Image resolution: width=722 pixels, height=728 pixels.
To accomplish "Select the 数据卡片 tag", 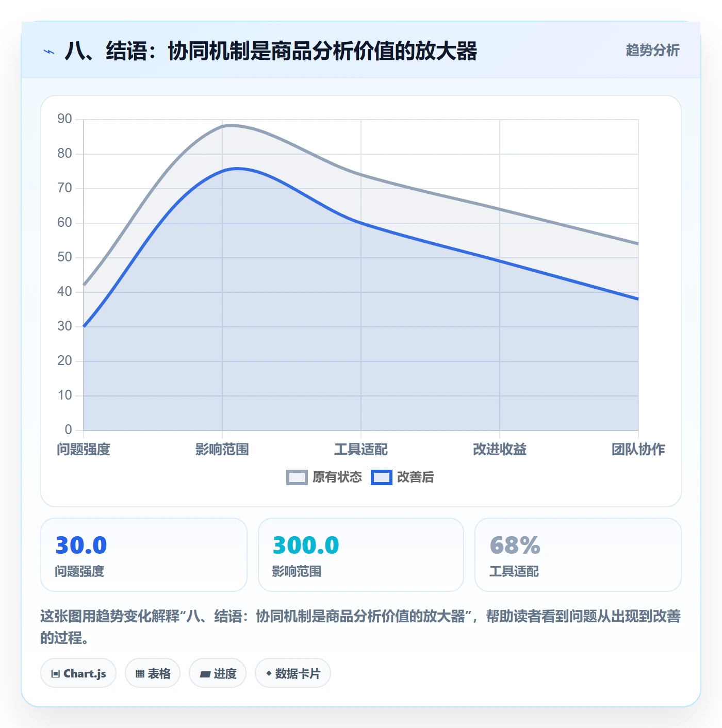I will pos(293,673).
